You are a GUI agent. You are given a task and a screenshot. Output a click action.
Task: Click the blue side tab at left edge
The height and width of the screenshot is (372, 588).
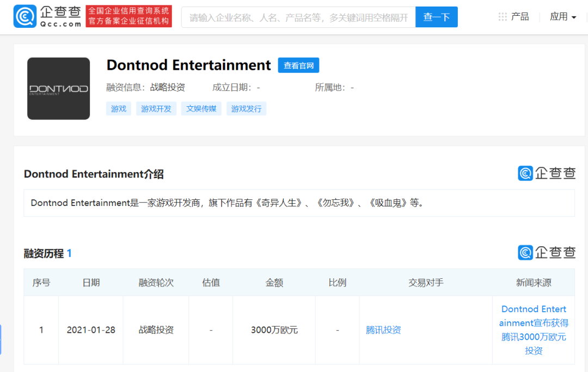tap(1, 339)
